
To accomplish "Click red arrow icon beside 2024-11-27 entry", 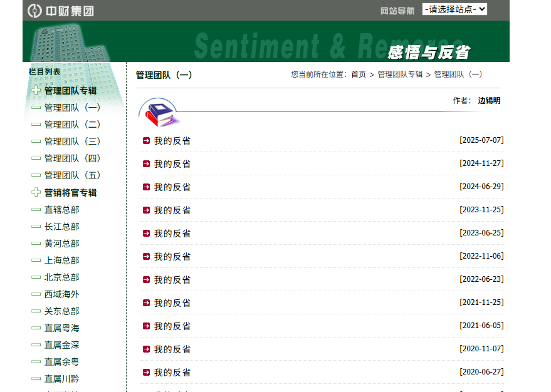I will pyautogui.click(x=146, y=164).
